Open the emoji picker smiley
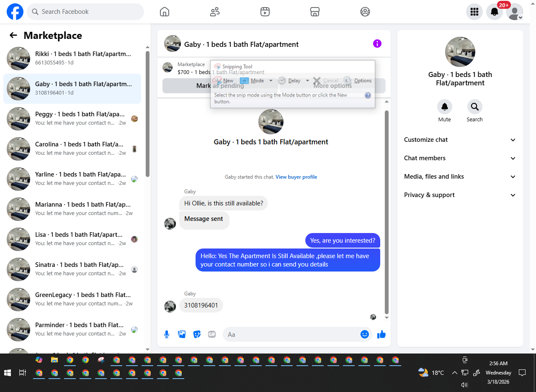The height and width of the screenshot is (392, 536). 365,334
